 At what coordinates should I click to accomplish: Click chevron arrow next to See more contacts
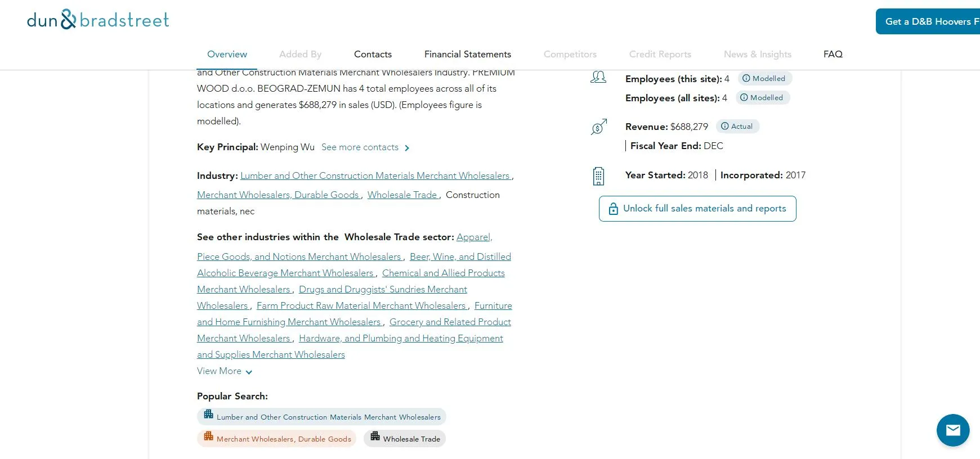(x=407, y=148)
